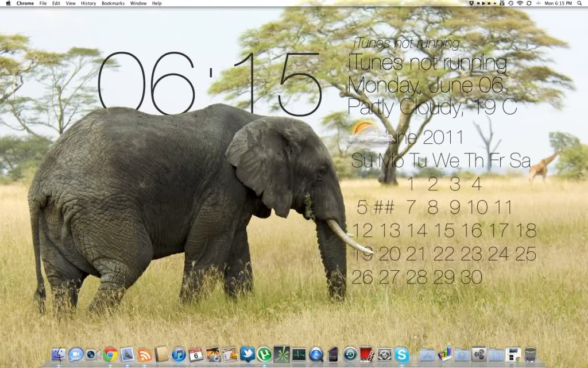Open the Trash in the dock
Viewport: 588px width, 368px height.
click(x=530, y=354)
